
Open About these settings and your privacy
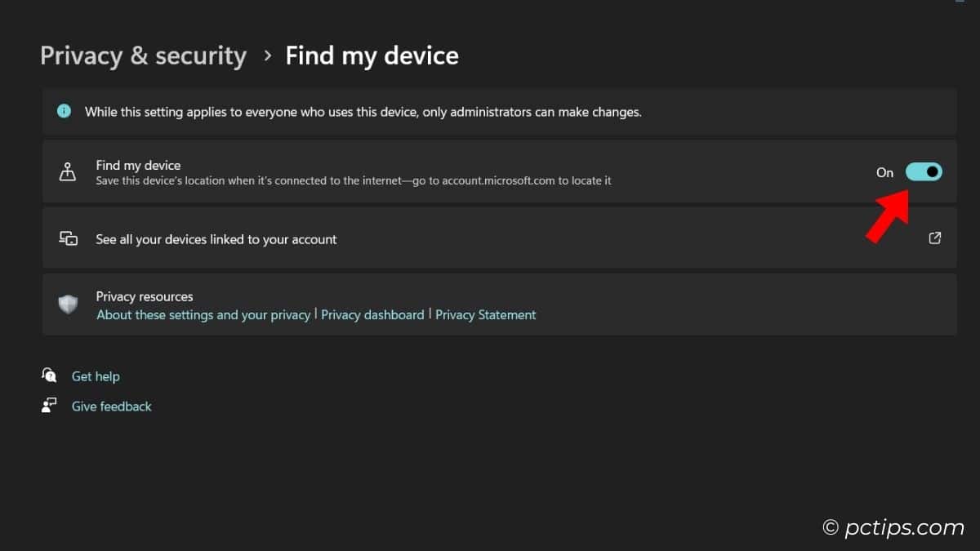click(x=203, y=314)
